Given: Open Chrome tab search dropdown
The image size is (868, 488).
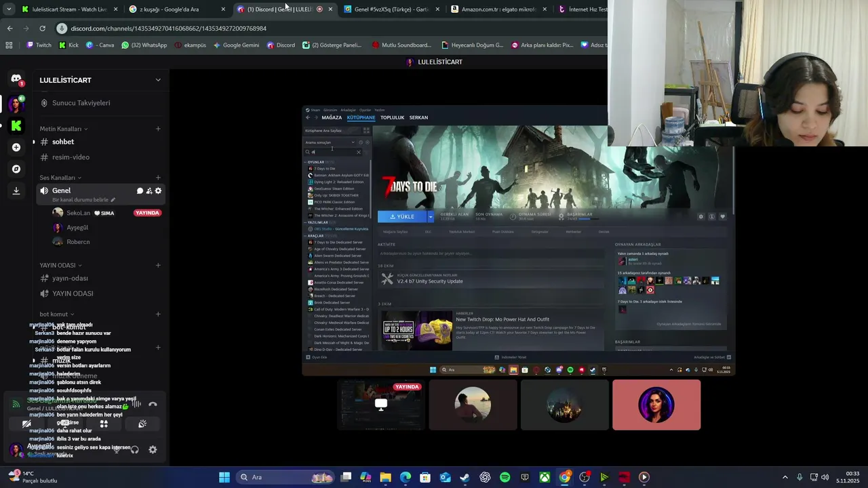Looking at the screenshot, I should 9,9.
